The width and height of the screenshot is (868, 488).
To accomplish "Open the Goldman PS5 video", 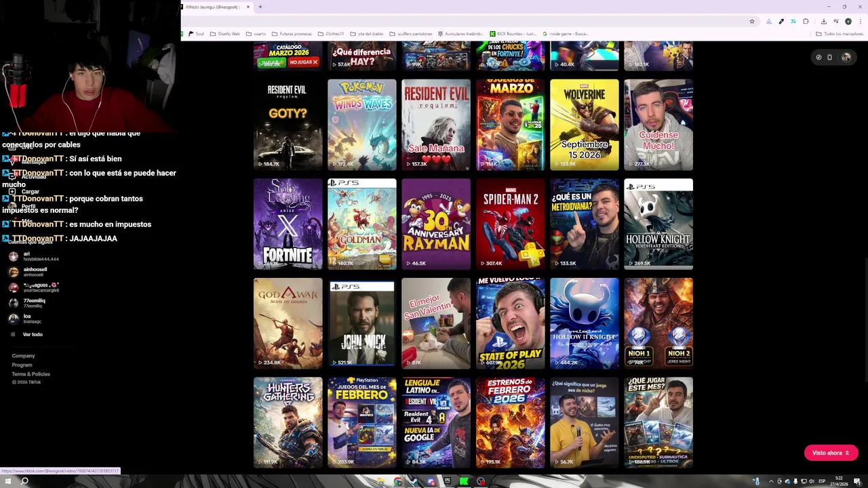I will click(362, 224).
